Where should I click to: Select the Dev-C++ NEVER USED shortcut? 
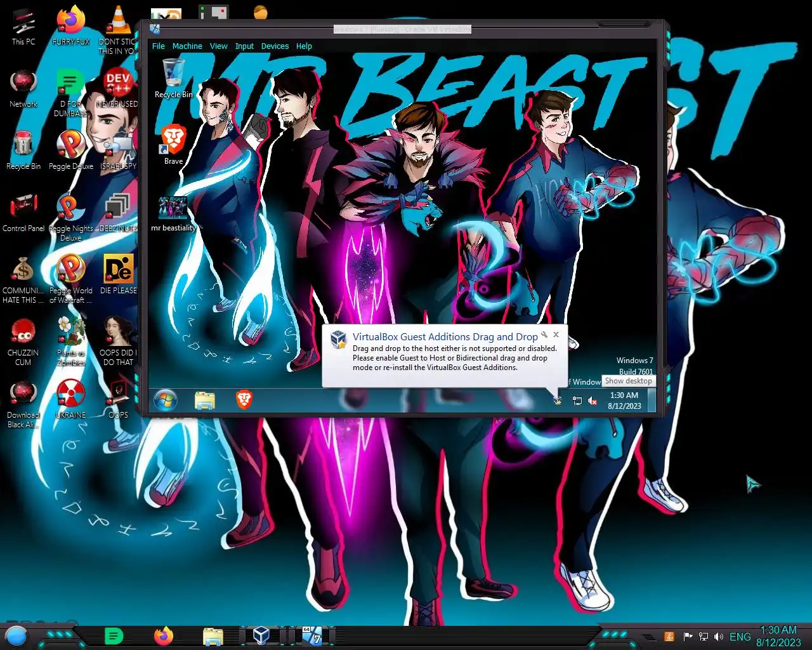click(x=117, y=88)
